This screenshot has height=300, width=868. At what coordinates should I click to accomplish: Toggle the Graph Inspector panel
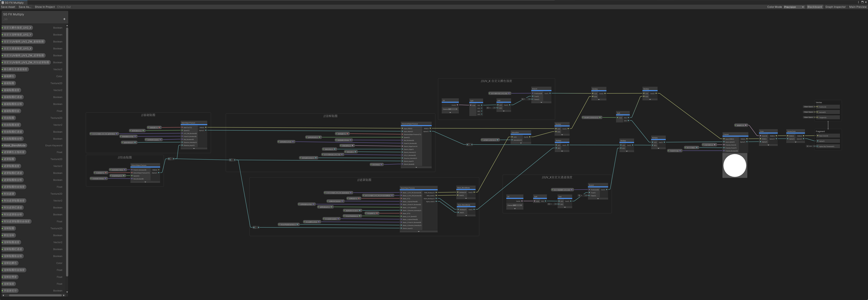pos(835,7)
